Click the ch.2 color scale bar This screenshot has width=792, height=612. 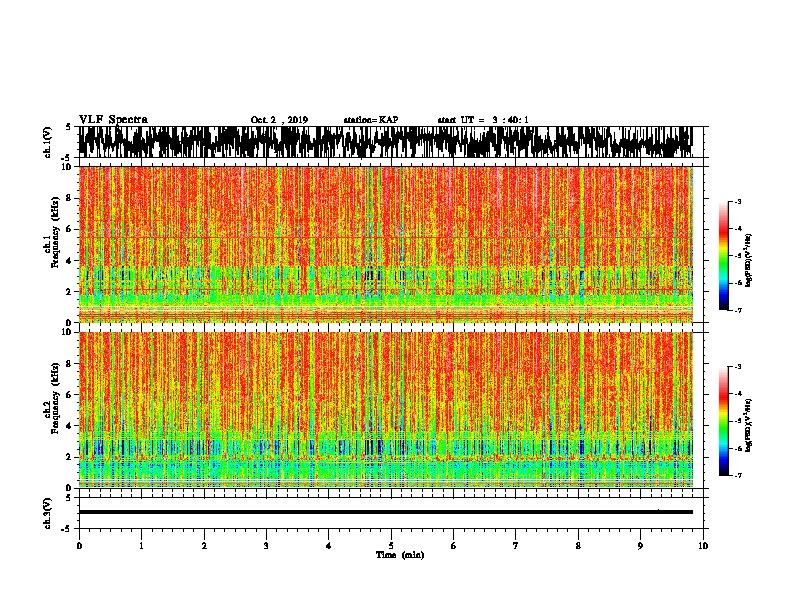[x=724, y=421]
